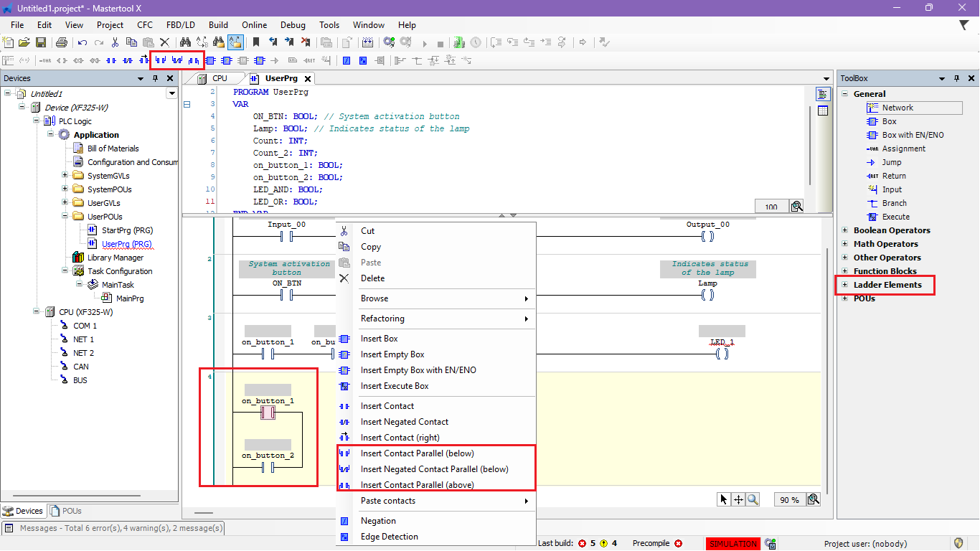This screenshot has width=980, height=551.
Task: Click the Undo arrow in the toolbar
Action: 83,43
